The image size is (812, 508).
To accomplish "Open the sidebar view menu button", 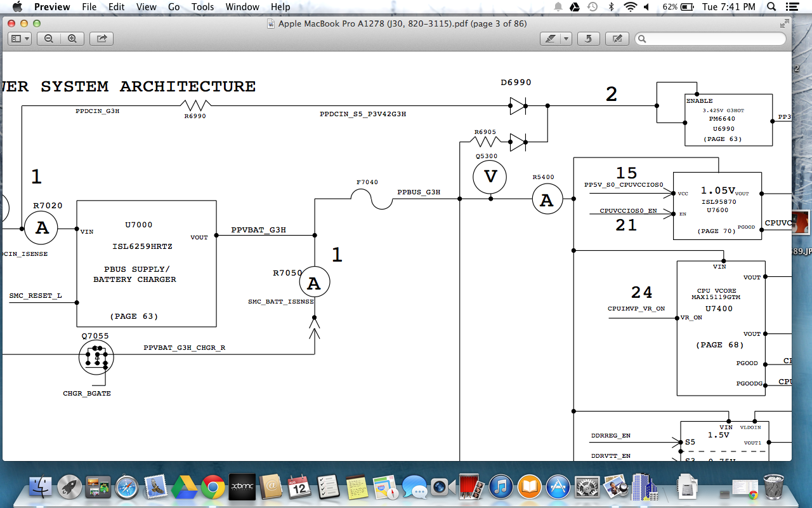I will pos(20,39).
